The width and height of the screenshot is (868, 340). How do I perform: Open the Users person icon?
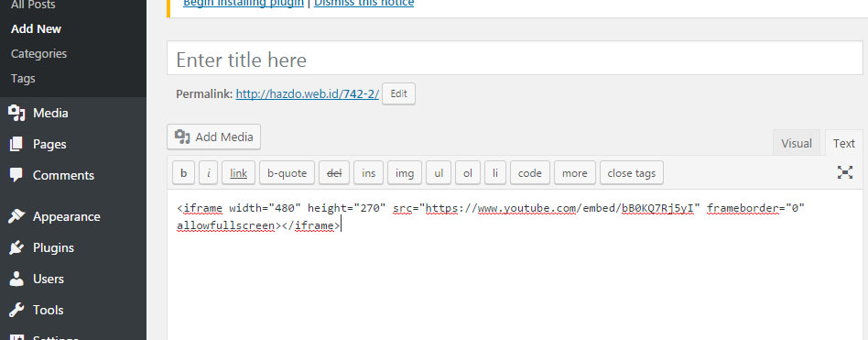[16, 279]
